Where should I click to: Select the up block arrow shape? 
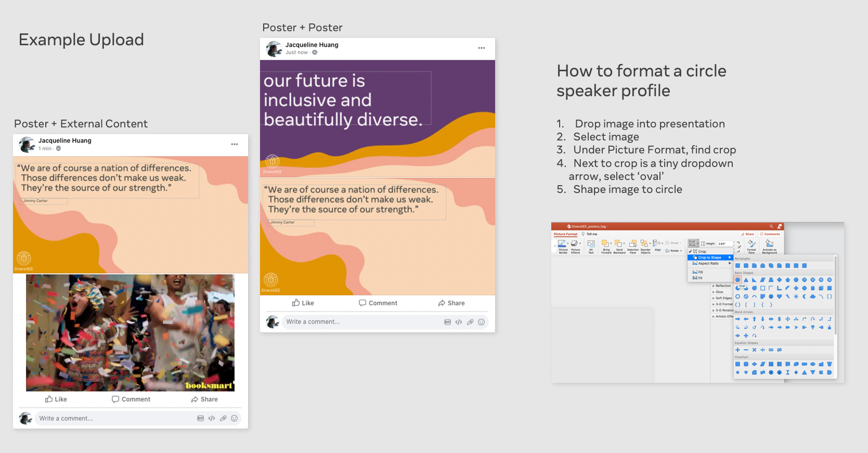pyautogui.click(x=754, y=319)
